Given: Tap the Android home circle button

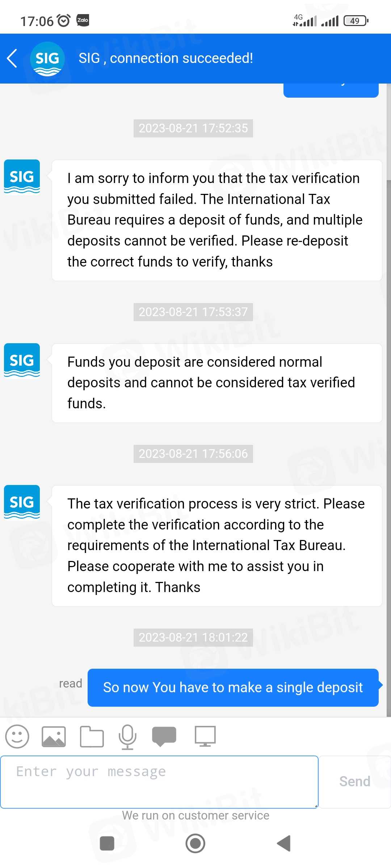Looking at the screenshot, I should click(195, 843).
